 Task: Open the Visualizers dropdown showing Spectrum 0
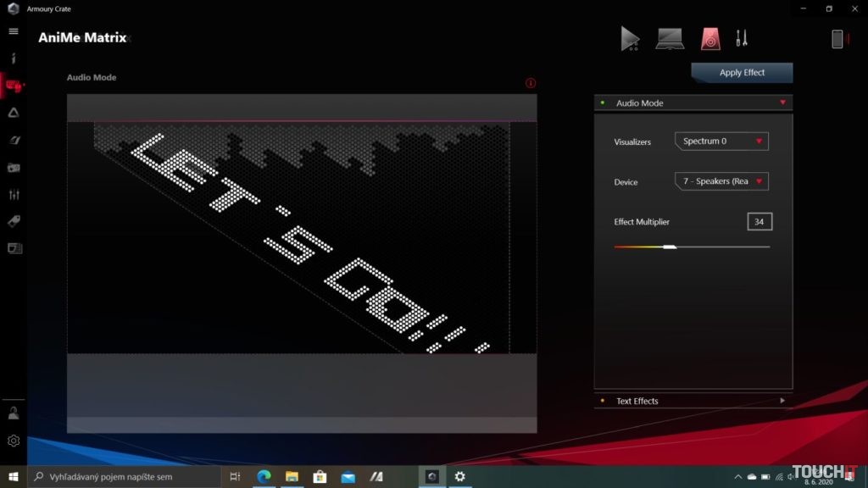[x=721, y=141]
